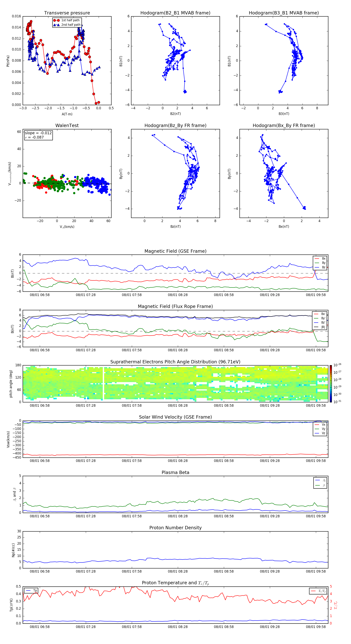351x644 pixels.
Task: Click the 'Np(#/cc)' y-axis label
Action: [13, 550]
